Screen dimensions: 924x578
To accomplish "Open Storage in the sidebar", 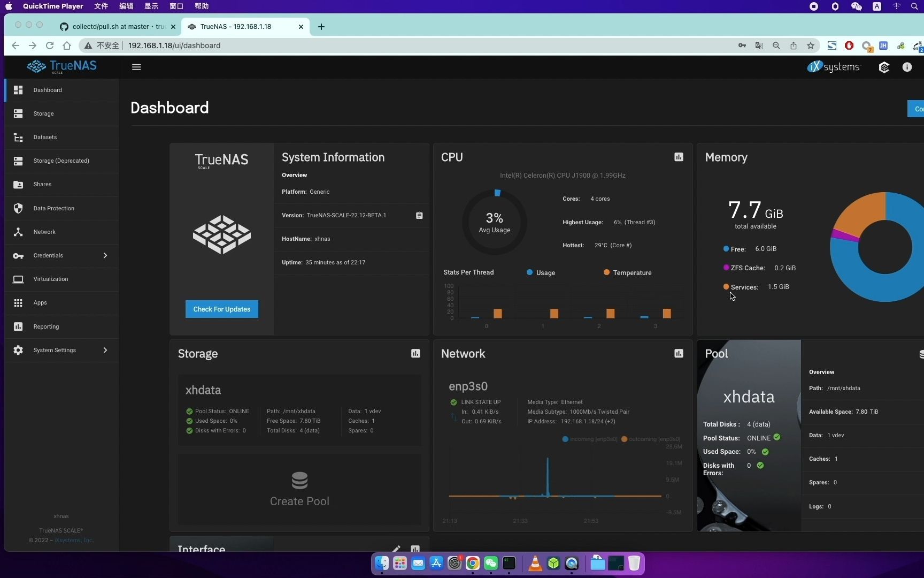I will [x=61, y=113].
